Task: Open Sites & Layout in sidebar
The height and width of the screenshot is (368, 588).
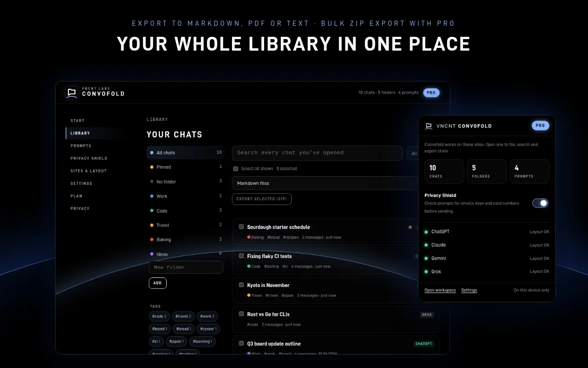Action: [89, 171]
